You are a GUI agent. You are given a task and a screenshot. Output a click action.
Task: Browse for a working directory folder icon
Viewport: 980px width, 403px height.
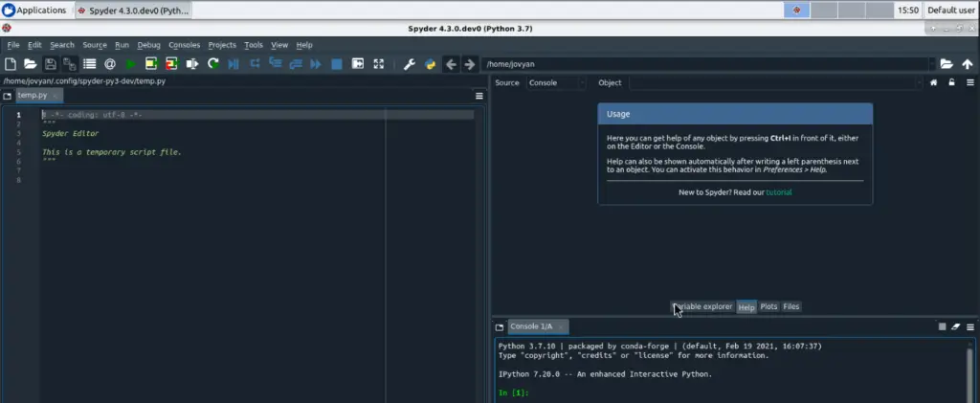tap(947, 64)
